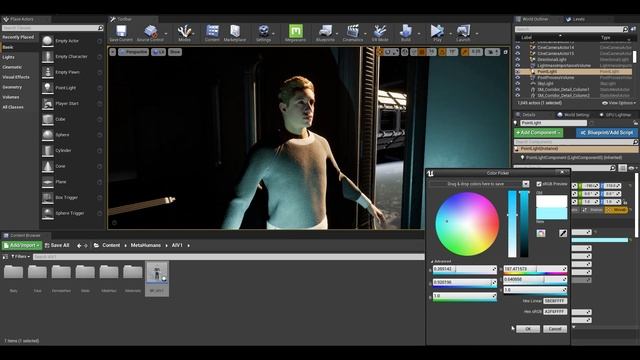Open the Cinematics clapperboard icon

(353, 33)
